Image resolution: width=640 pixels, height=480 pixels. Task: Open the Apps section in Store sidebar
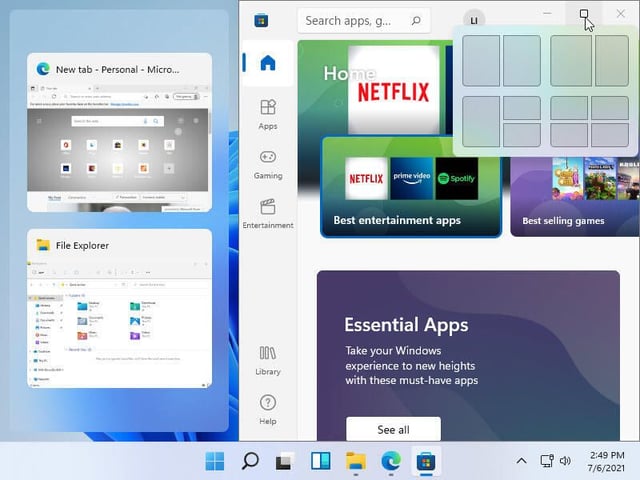tap(268, 115)
